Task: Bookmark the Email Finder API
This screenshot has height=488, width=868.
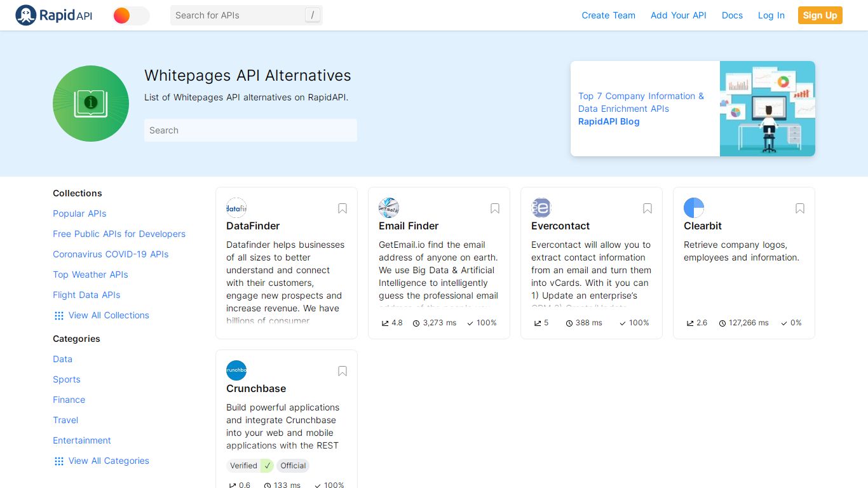Action: coord(495,208)
